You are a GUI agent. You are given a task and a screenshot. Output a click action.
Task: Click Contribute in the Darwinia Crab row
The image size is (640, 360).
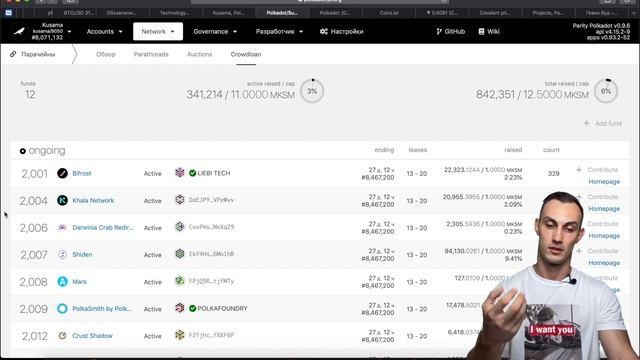click(602, 224)
